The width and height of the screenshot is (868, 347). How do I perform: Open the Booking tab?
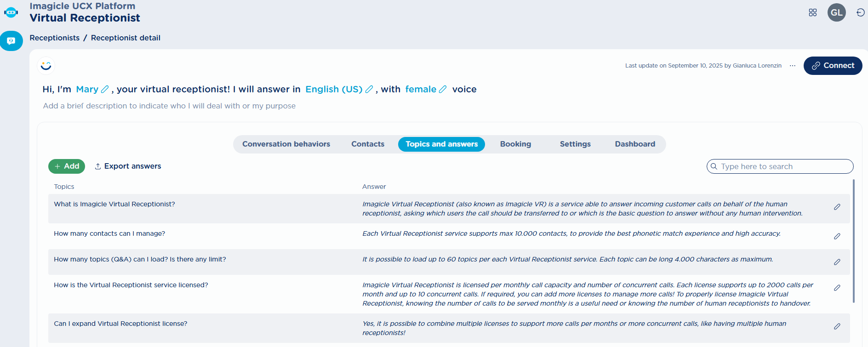tap(515, 144)
